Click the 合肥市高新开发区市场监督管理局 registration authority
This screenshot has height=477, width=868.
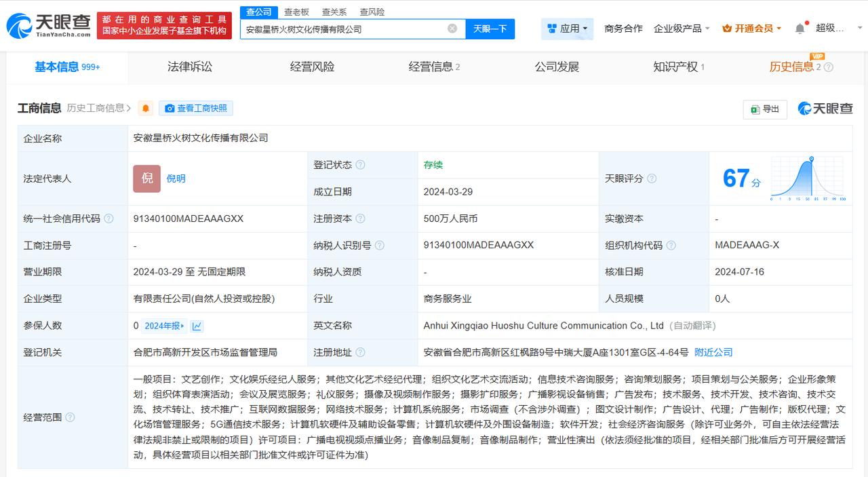(x=205, y=352)
